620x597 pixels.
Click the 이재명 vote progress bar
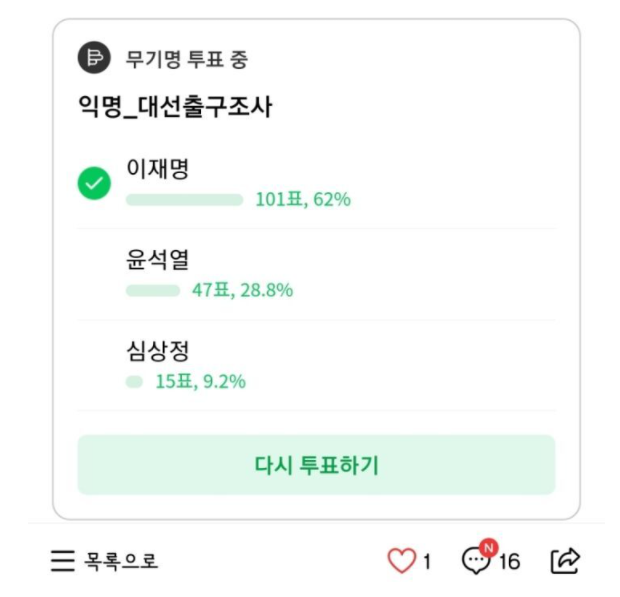coord(184,200)
